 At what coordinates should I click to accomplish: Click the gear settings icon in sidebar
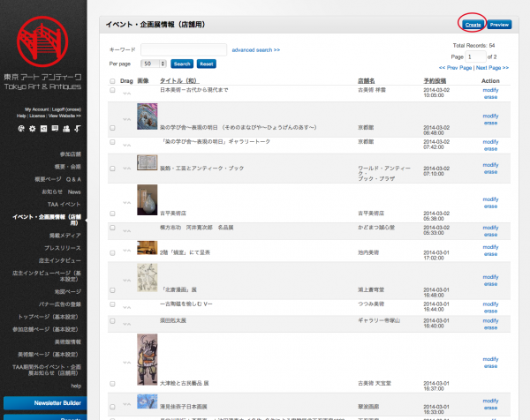pyautogui.click(x=33, y=129)
